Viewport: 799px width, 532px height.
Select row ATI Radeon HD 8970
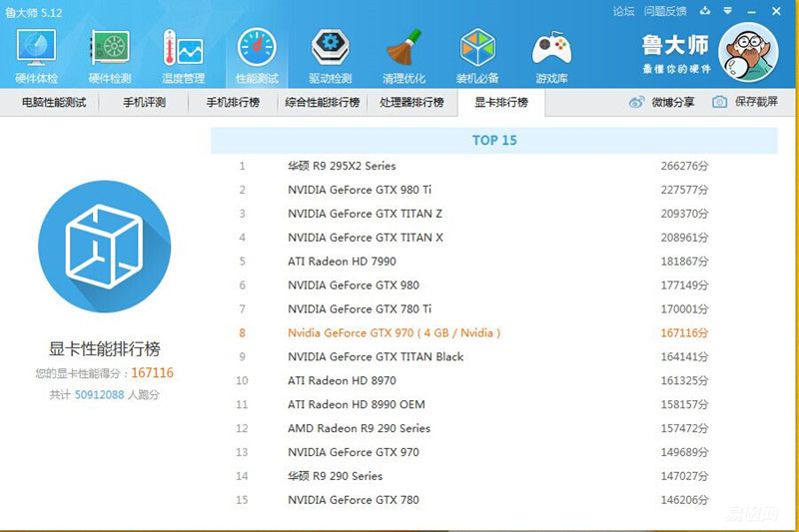tap(494, 381)
